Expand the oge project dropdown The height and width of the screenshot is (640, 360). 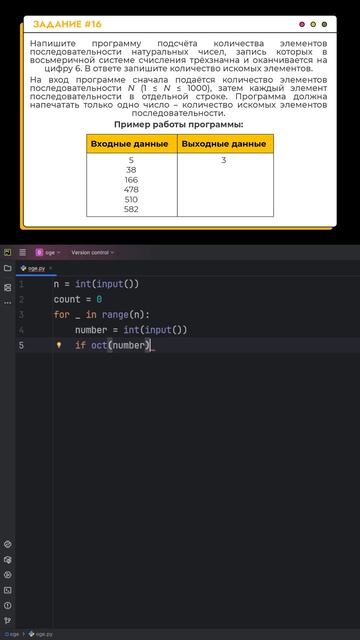[48, 253]
